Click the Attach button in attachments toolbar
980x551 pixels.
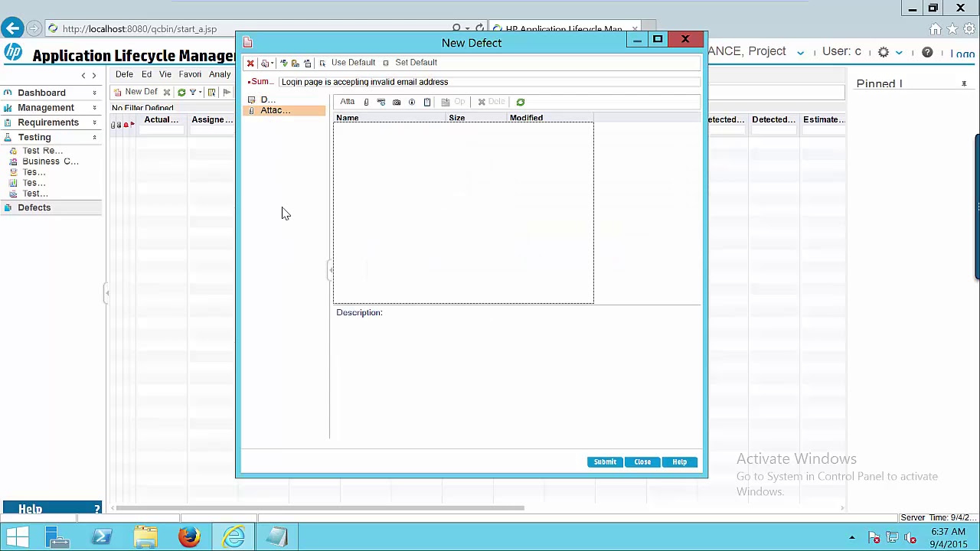click(348, 102)
